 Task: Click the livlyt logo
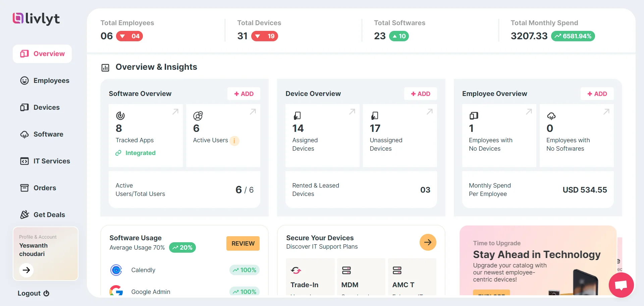pos(36,19)
